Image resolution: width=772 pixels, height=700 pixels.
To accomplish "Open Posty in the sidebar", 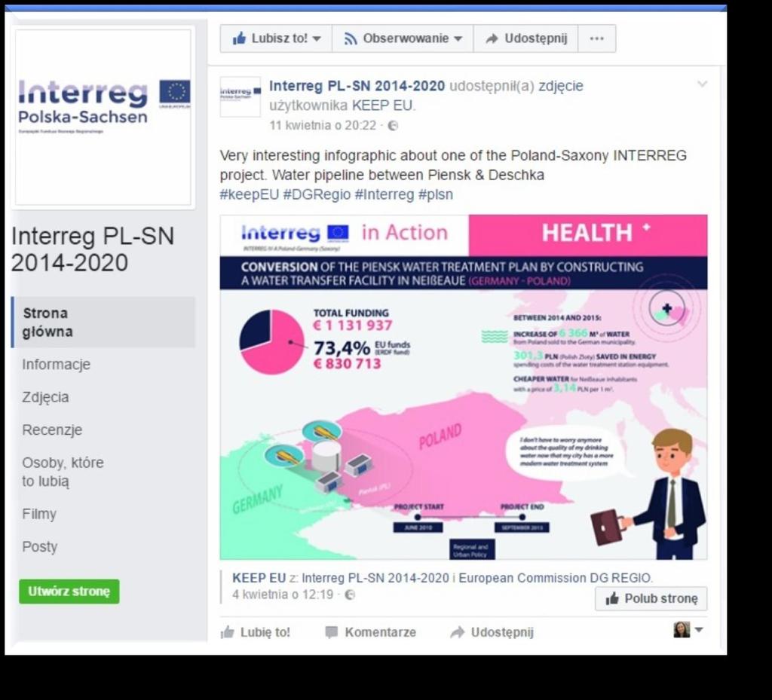I will coord(39,546).
